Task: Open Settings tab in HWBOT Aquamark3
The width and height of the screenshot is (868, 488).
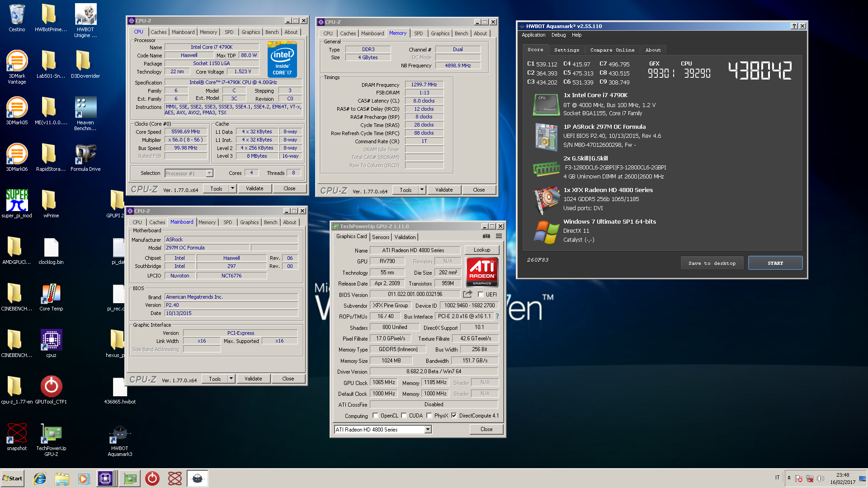Action: point(566,50)
